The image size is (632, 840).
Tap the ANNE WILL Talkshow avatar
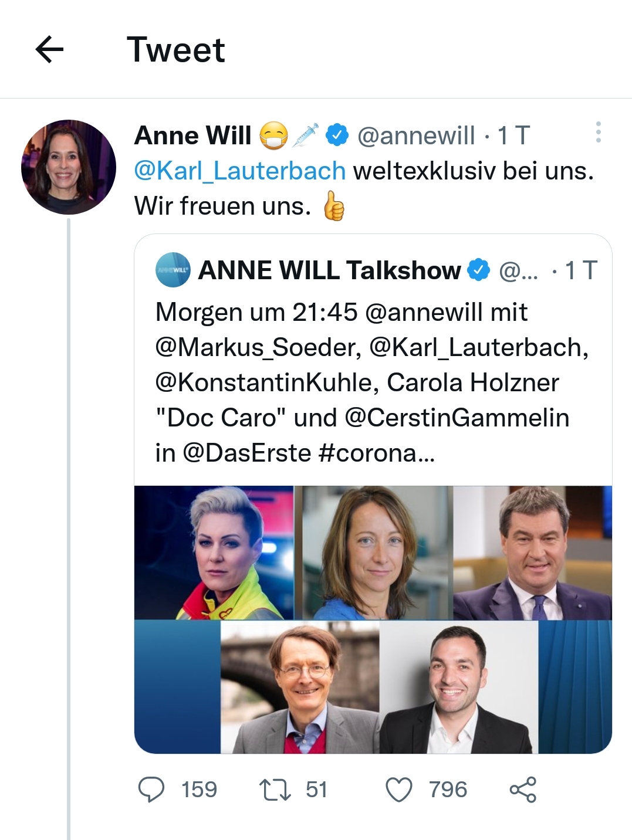click(173, 270)
